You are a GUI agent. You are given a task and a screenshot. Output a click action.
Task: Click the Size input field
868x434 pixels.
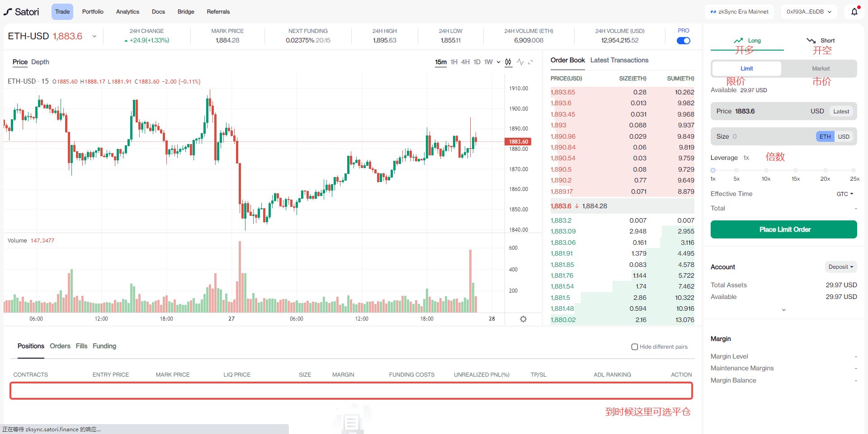[x=769, y=136]
